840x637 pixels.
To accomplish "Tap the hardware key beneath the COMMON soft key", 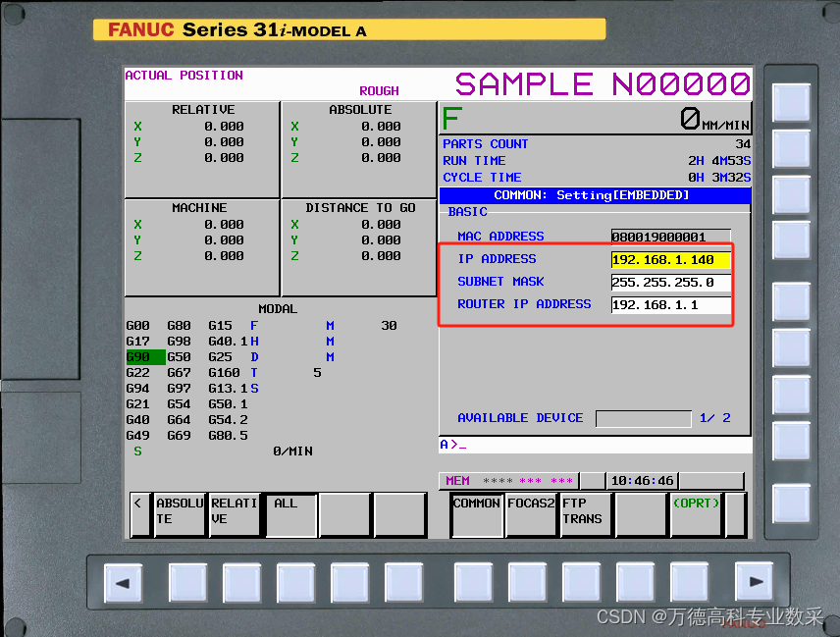I will [x=473, y=581].
